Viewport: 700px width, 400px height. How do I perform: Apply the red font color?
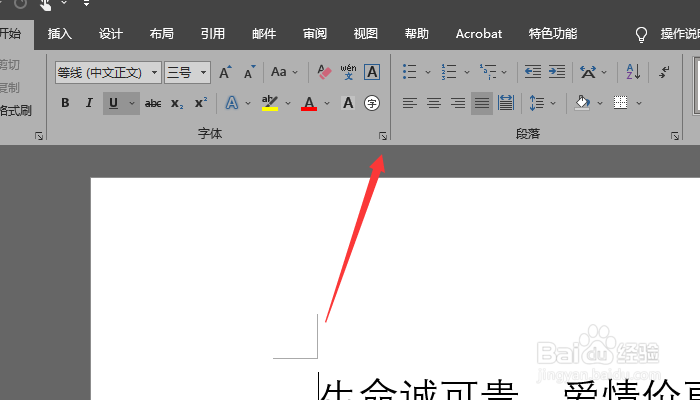coord(309,103)
